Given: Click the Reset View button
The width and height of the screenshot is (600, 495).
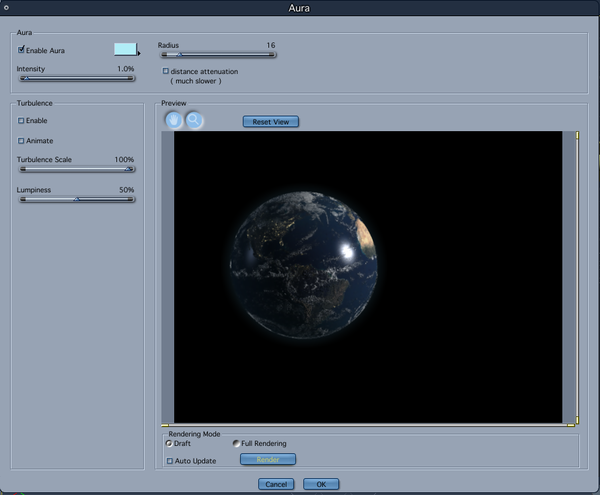Looking at the screenshot, I should [270, 122].
